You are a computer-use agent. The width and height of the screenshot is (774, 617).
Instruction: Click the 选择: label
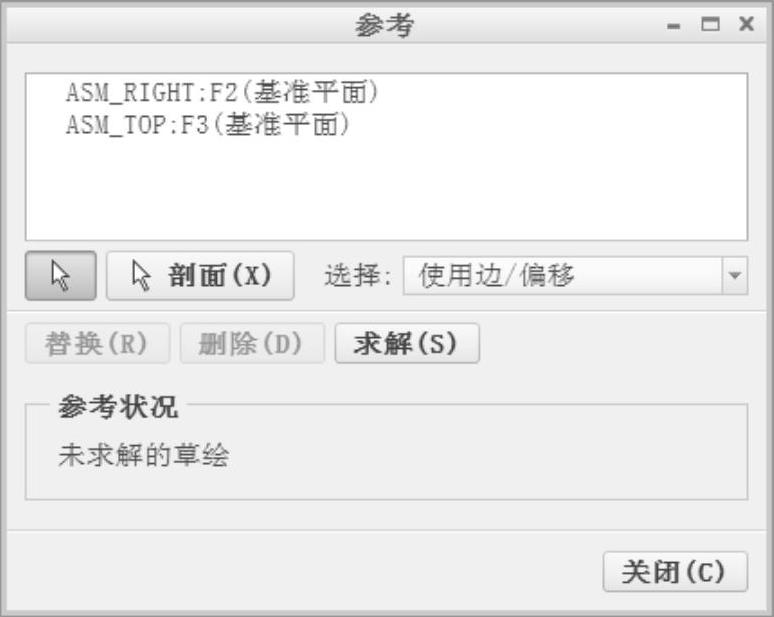357,275
